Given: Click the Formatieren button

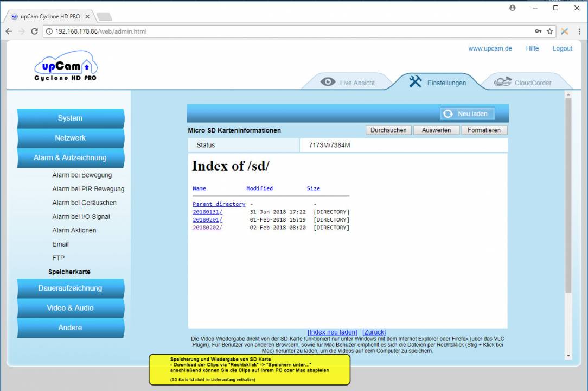Looking at the screenshot, I should [x=484, y=130].
